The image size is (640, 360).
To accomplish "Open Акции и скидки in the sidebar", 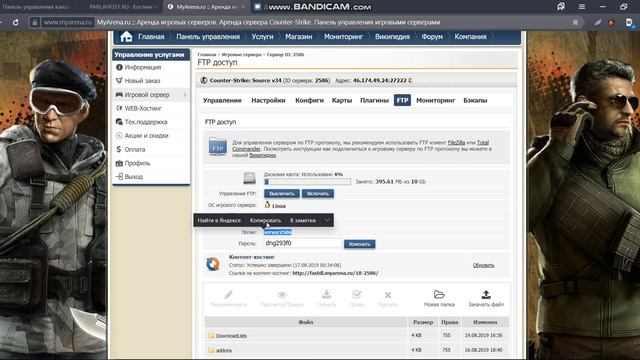I will click(146, 136).
